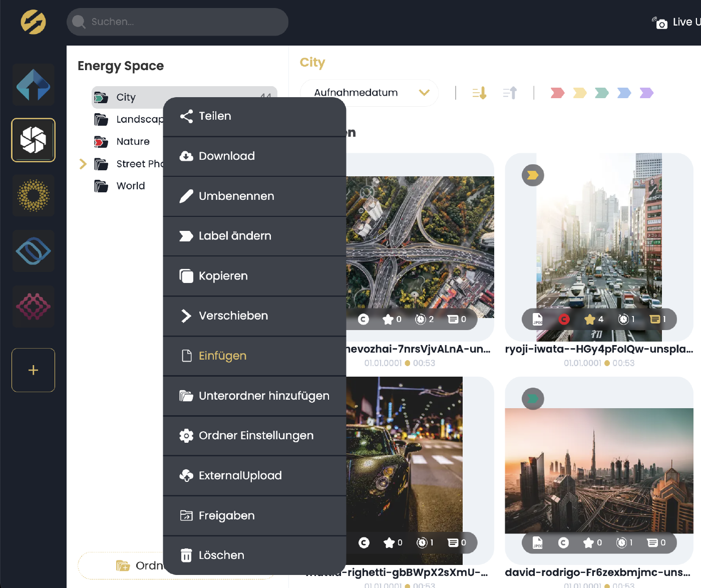This screenshot has width=701, height=588.
Task: Open the World folder
Action: 130,186
